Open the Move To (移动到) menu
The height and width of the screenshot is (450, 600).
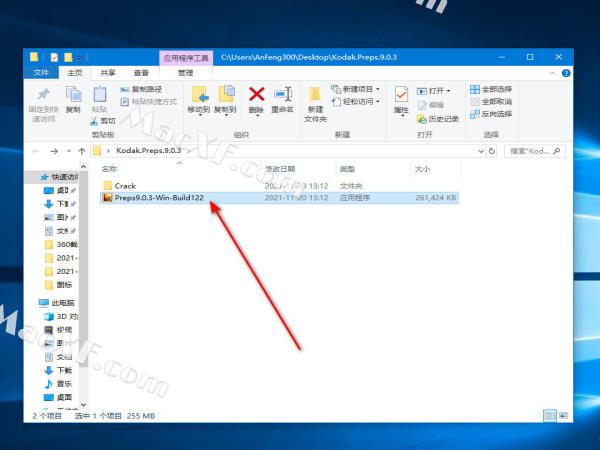click(199, 100)
